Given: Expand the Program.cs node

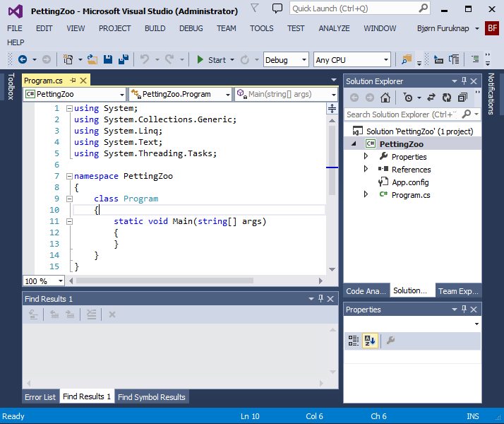Looking at the screenshot, I should [x=366, y=194].
